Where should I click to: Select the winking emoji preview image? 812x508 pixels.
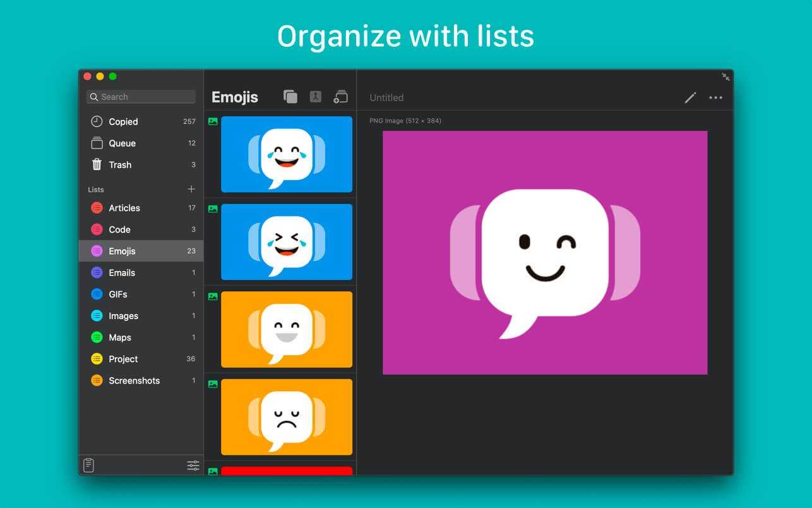pos(544,251)
